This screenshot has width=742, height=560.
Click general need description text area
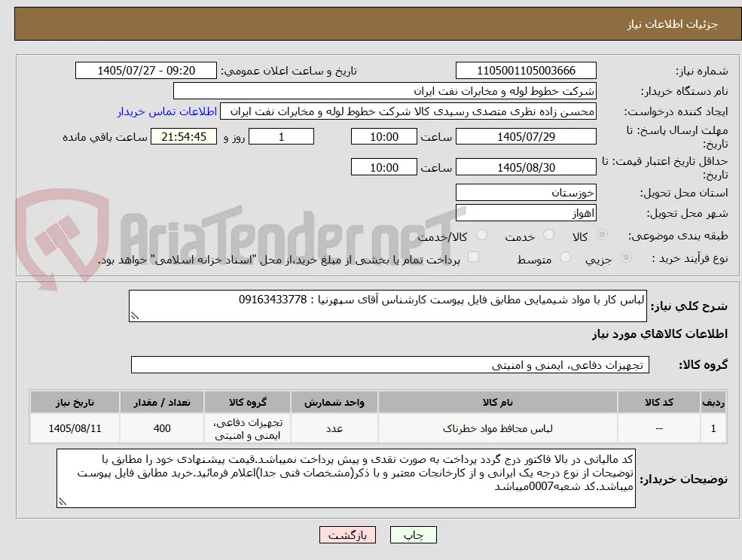pyautogui.click(x=387, y=306)
